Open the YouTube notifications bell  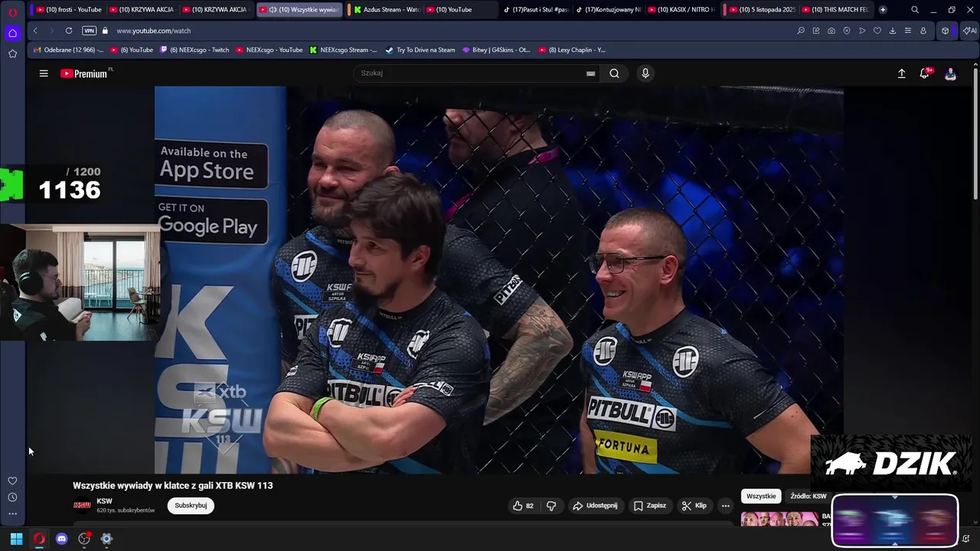pos(925,73)
